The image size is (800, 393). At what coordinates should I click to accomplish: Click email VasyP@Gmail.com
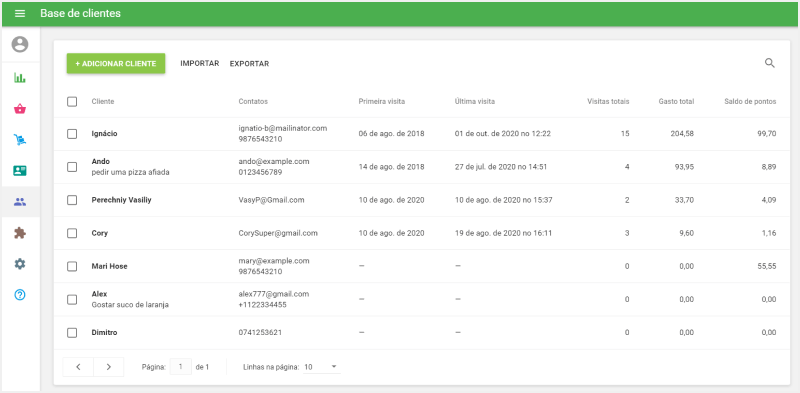coord(271,200)
